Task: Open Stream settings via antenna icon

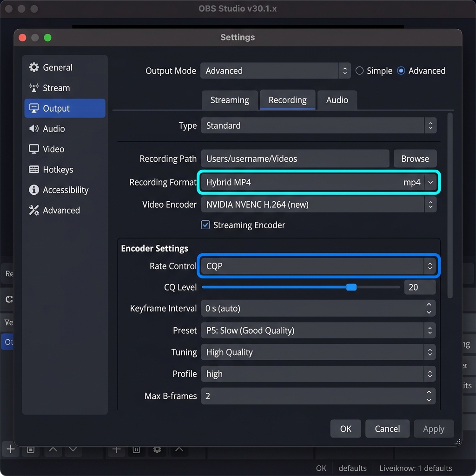Action: click(33, 88)
